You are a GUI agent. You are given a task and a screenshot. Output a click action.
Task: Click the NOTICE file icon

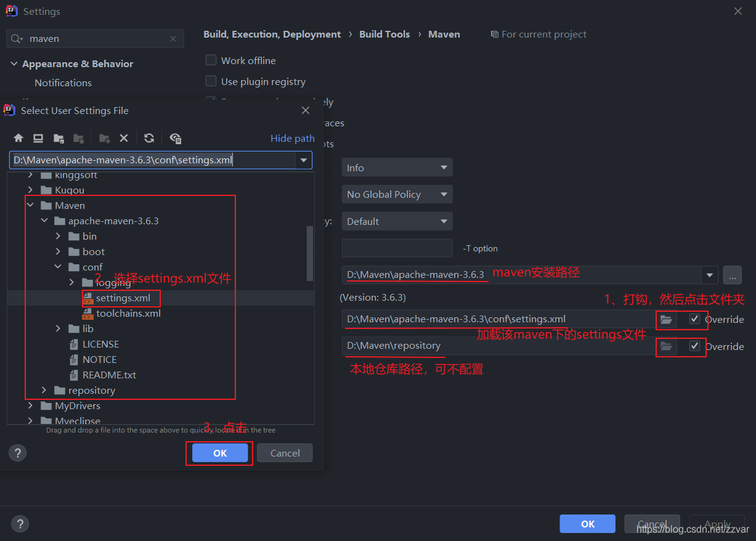point(75,360)
